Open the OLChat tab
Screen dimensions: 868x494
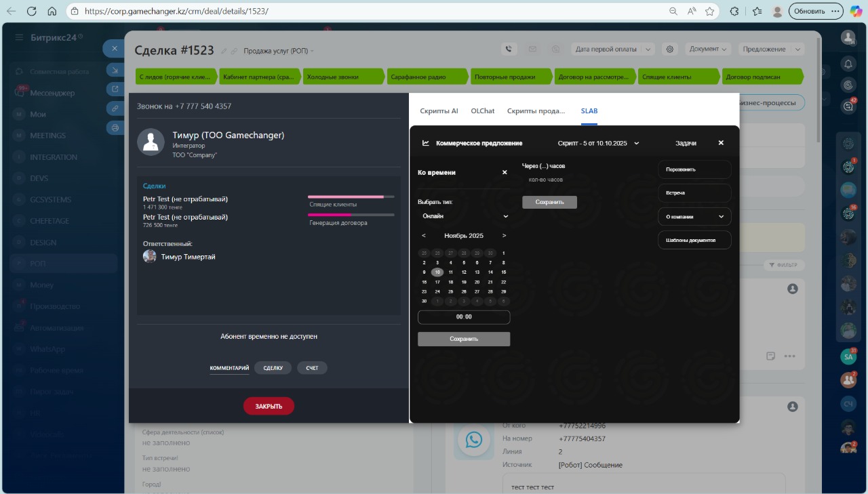[x=483, y=110]
